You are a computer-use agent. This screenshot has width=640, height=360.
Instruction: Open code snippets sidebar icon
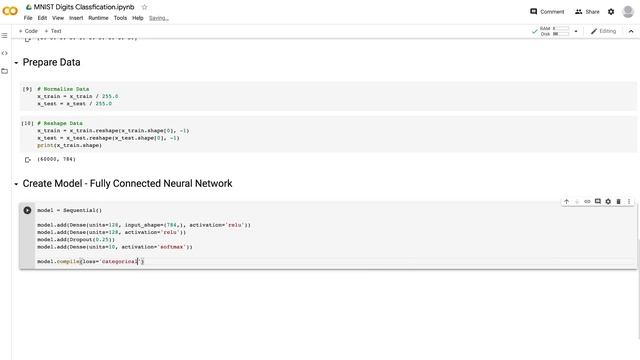(4, 53)
